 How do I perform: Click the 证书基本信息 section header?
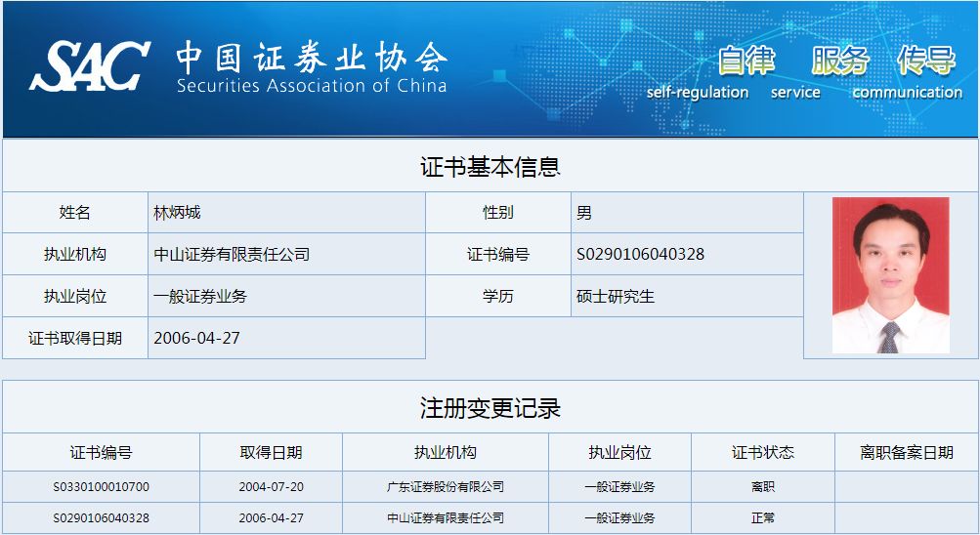point(490,167)
